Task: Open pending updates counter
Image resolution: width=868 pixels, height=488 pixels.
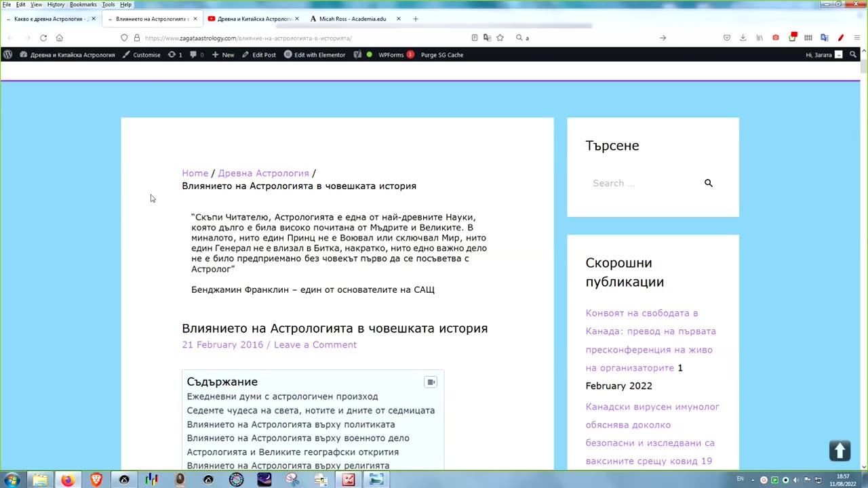Action: click(175, 55)
